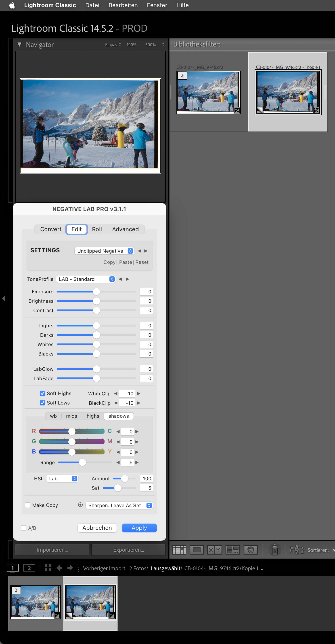The image size is (335, 644).
Task: Select previous ToneProfile arrow
Action: (120, 279)
